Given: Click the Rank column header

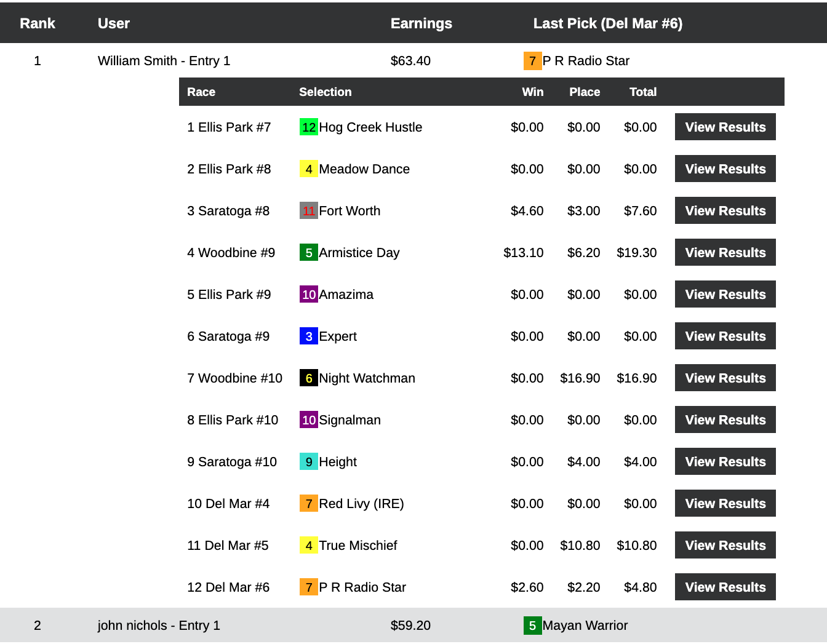Looking at the screenshot, I should (x=38, y=23).
